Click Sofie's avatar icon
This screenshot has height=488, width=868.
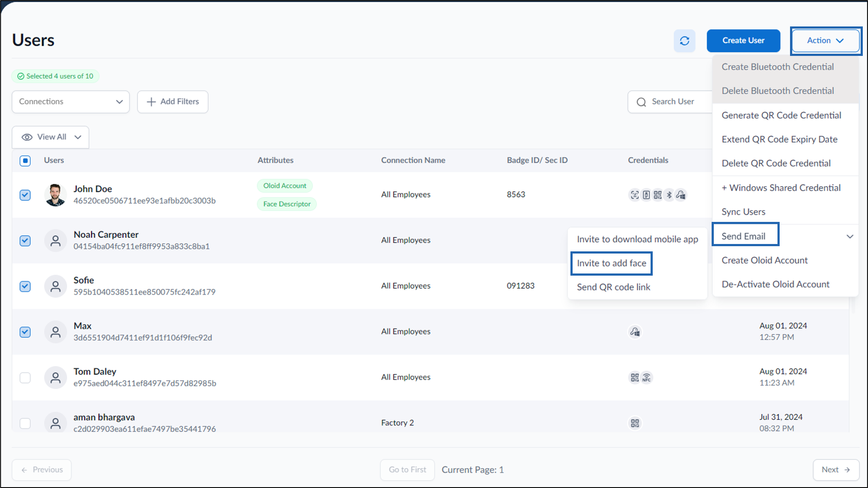tap(55, 286)
